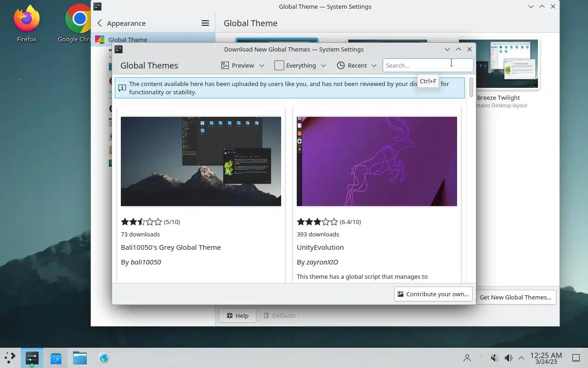Click the info icon in the blue notice

122,88
